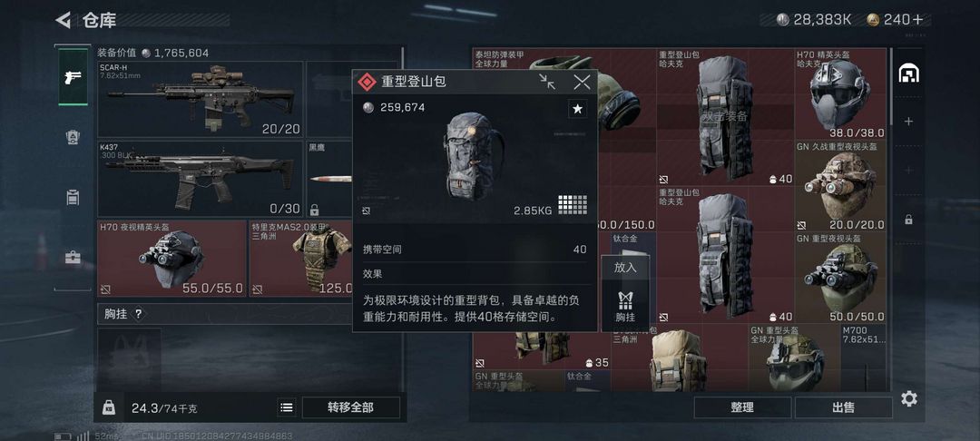Select the SCAR-H rifle slot
Viewport: 980px width, 441px height.
200,99
